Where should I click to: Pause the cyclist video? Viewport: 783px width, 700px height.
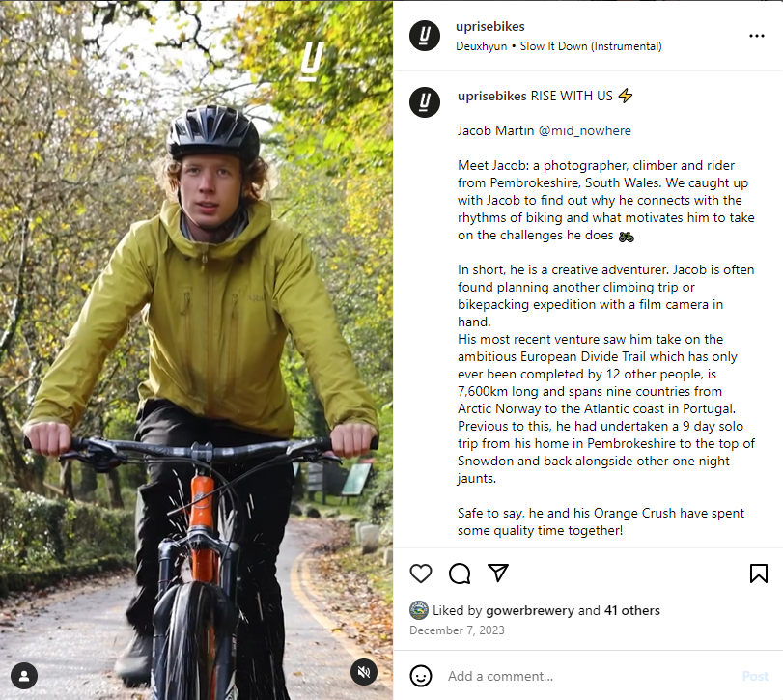tap(196, 348)
